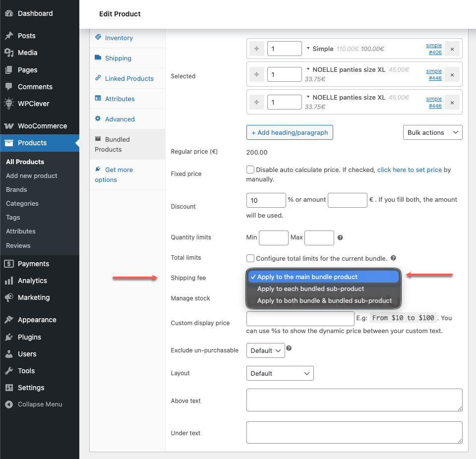Click the Collapse Menu arrow icon

[9, 404]
